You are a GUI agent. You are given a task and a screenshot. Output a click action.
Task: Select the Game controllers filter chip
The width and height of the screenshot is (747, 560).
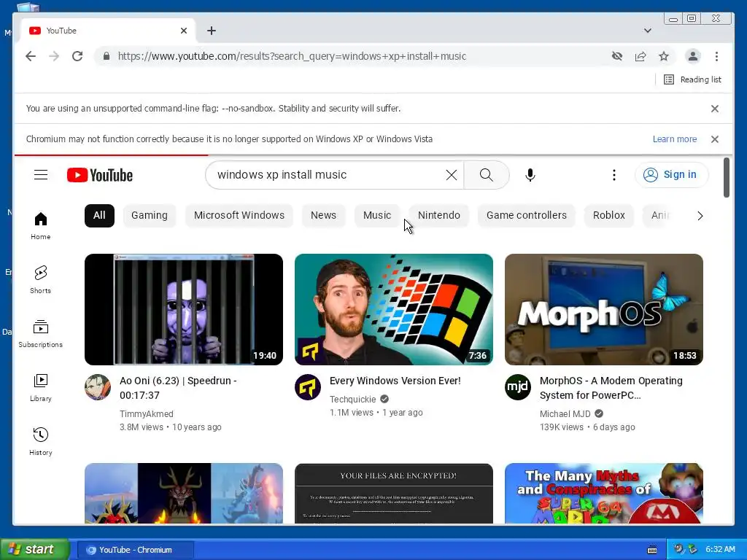527,215
